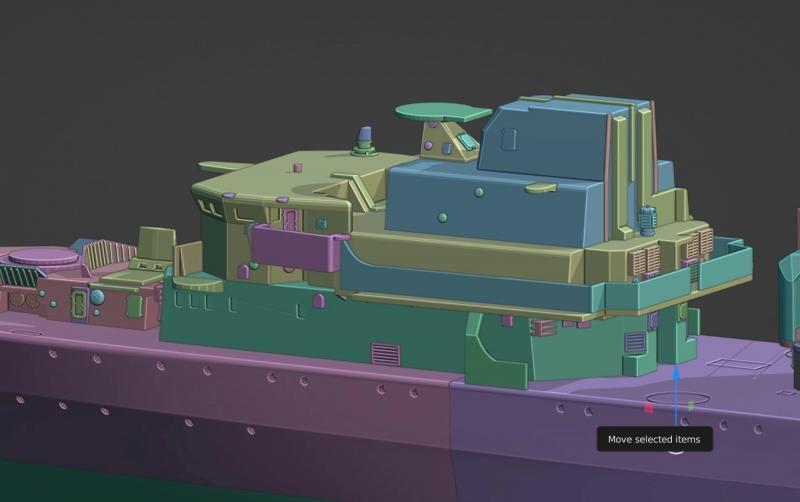800x502 pixels.
Task: Click the "Move selected items" tooltip text
Action: [x=654, y=439]
